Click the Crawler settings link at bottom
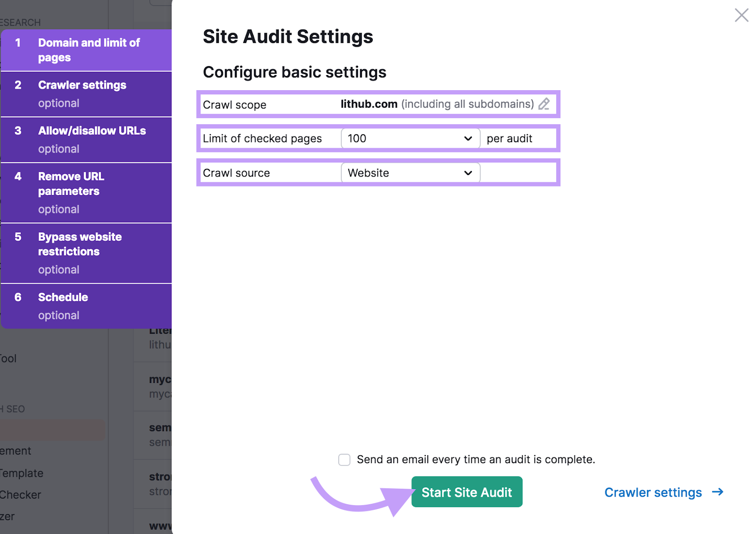 coord(653,492)
